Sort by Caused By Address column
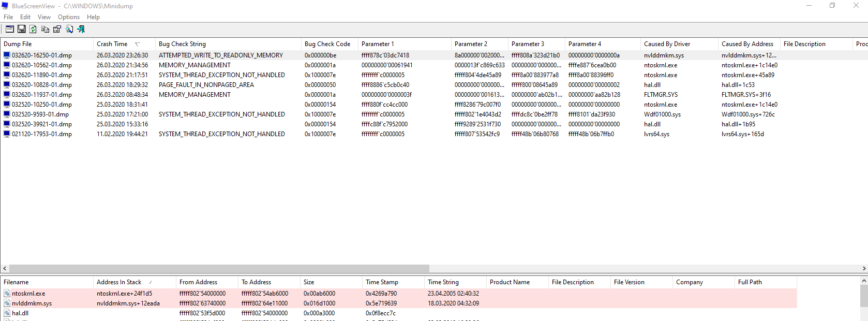This screenshot has height=321, width=868. pos(749,44)
